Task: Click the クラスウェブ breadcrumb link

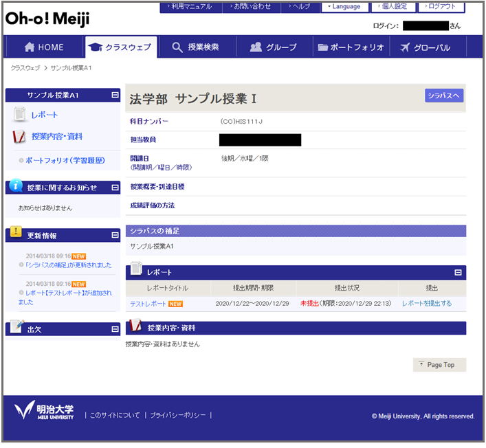Action: click(25, 68)
